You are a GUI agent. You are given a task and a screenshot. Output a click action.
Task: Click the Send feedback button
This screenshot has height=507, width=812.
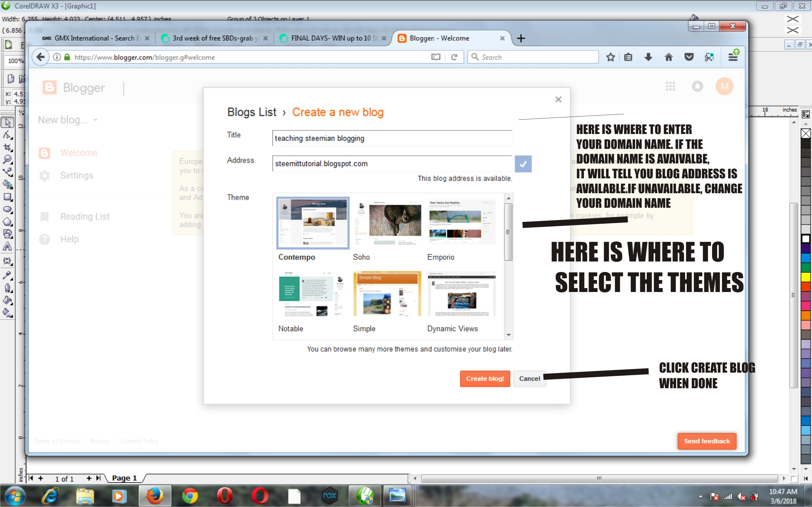707,441
